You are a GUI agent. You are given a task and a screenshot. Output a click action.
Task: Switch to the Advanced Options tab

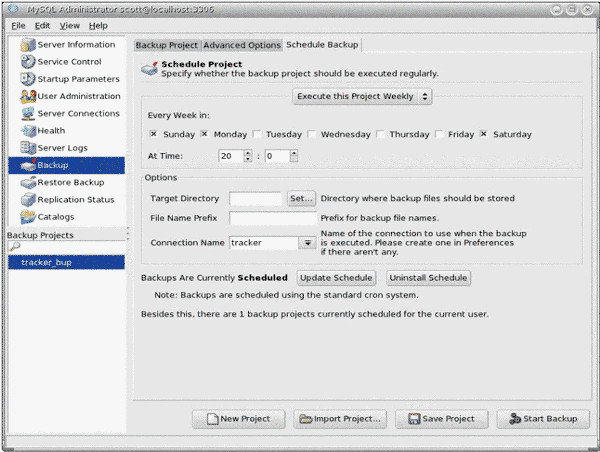click(x=242, y=45)
